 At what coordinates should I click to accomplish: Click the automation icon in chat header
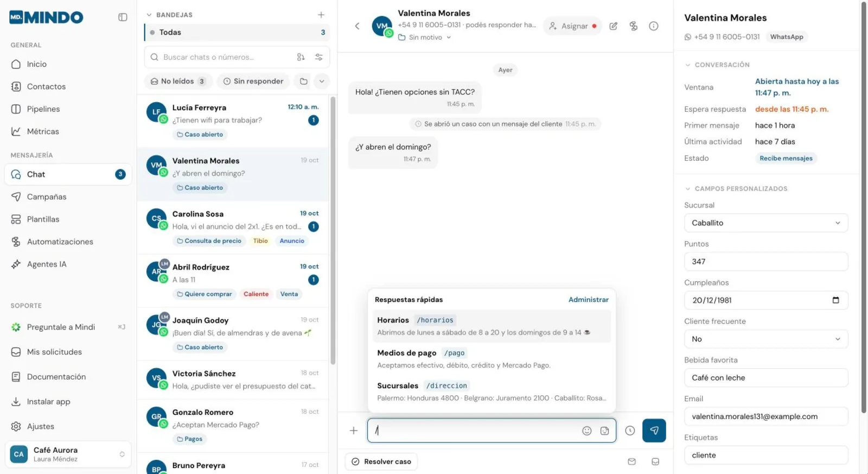[634, 26]
